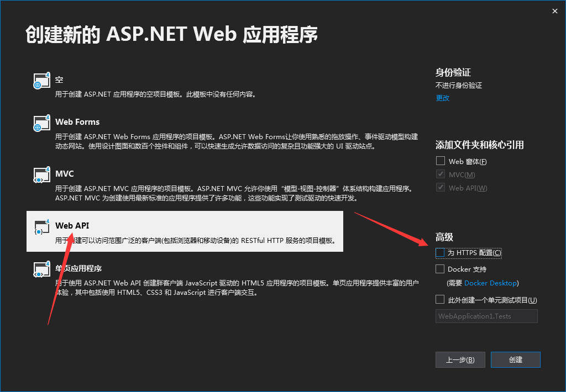Image resolution: width=566 pixels, height=392 pixels.
Task: Click the 创建 button
Action: pos(516,359)
